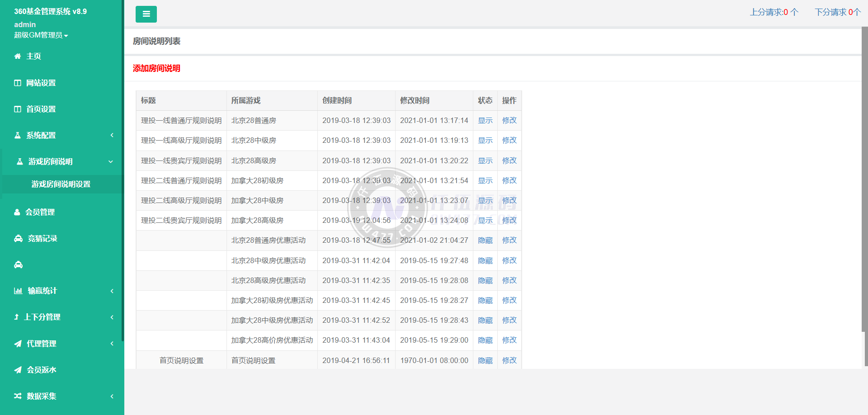Screen dimensions: 868x415
Task: Toggle 显示 status for 北京28普通房 row
Action: click(x=485, y=121)
